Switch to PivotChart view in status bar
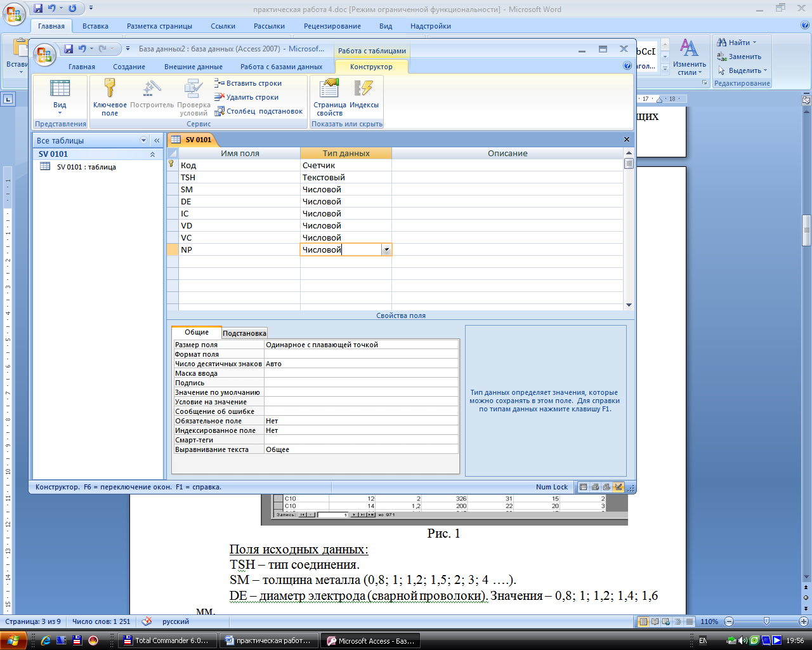Screen dimensions: 812x650 click(606, 487)
